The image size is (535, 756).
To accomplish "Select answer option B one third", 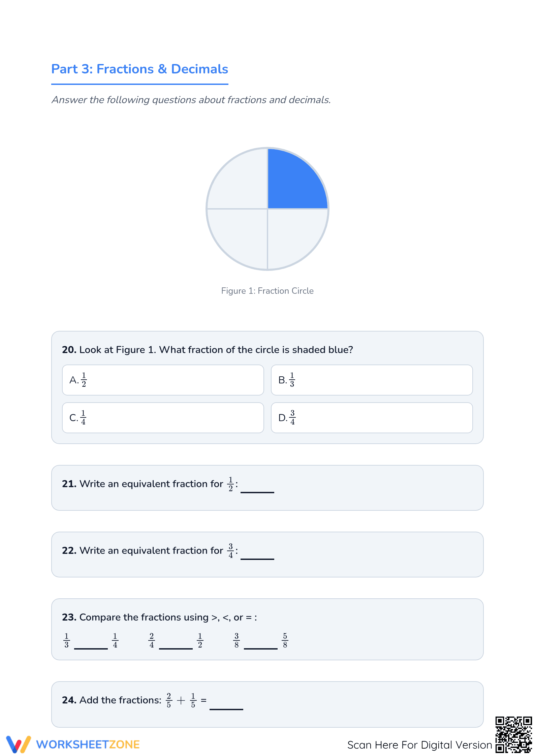I will (372, 380).
